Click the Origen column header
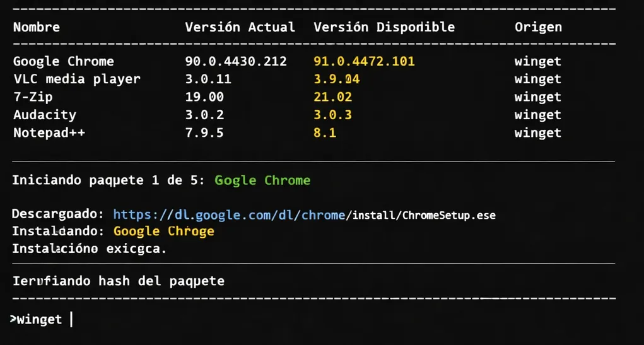This screenshot has width=644, height=345. (x=537, y=27)
